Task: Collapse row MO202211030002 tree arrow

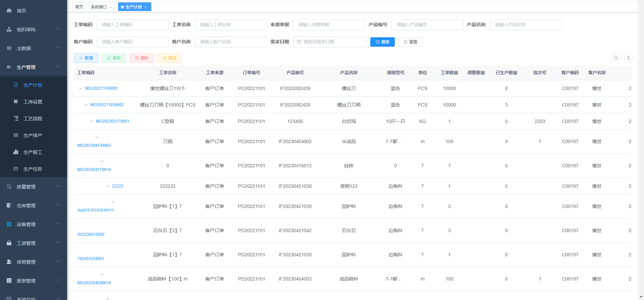Action: (x=86, y=105)
